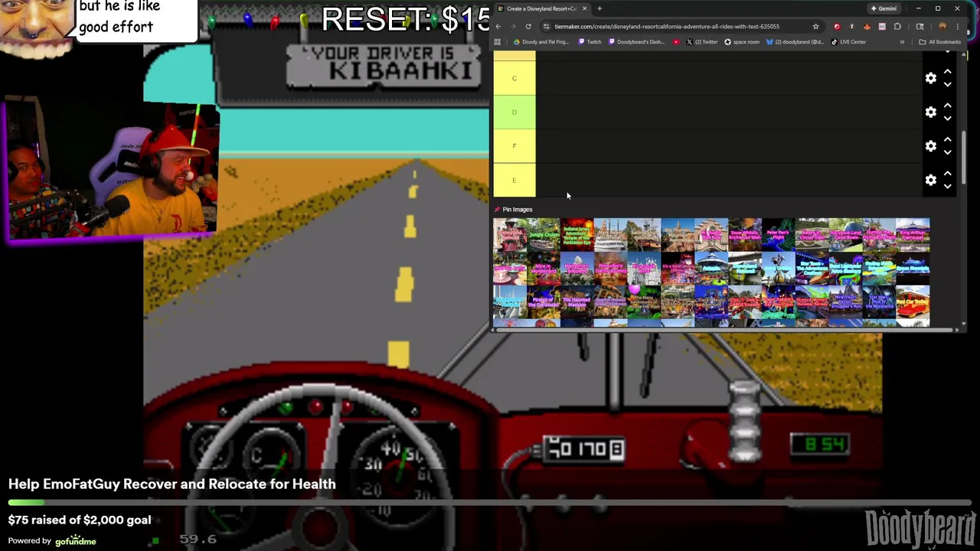980x551 pixels.
Task: Open settings gear for tier E row
Action: pyautogui.click(x=930, y=180)
